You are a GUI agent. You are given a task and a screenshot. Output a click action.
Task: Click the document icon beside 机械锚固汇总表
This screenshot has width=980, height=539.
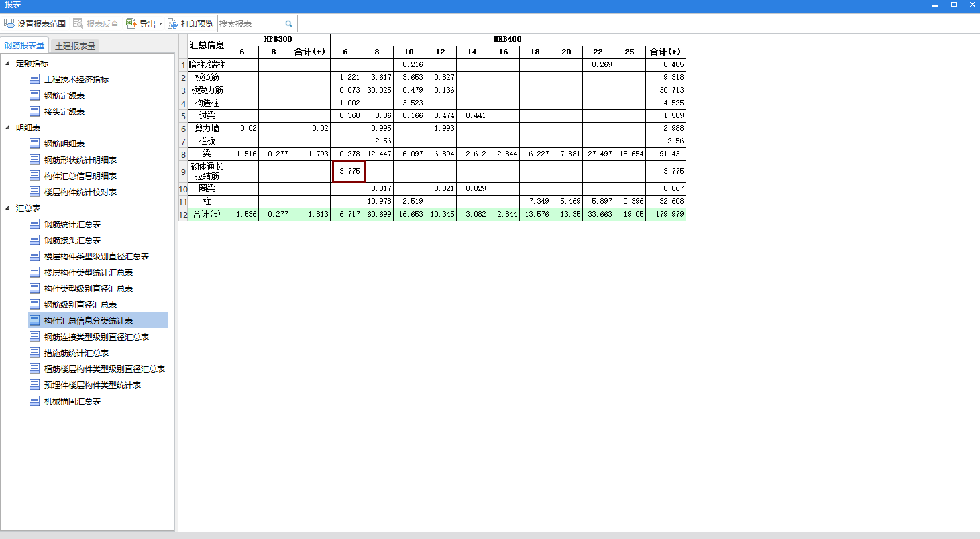(35, 401)
